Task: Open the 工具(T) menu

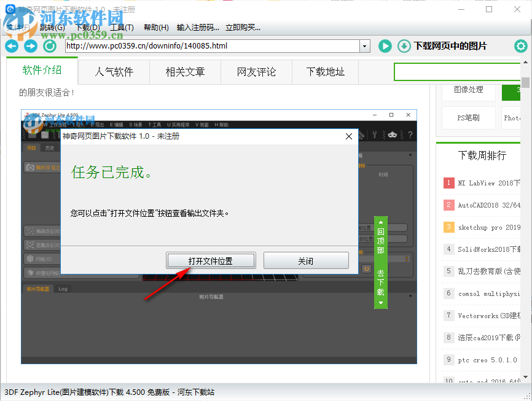Action: 122,28
